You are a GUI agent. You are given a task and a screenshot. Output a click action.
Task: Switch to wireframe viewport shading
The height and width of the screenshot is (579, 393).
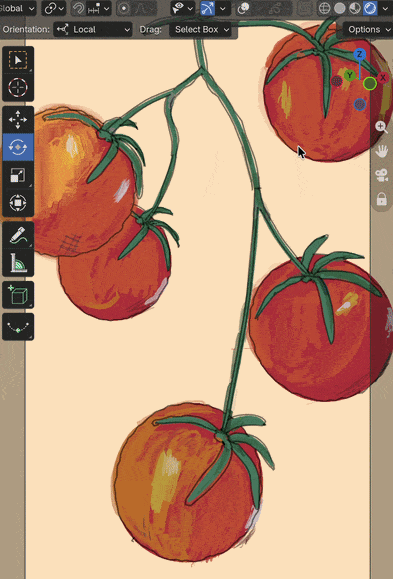pyautogui.click(x=324, y=8)
